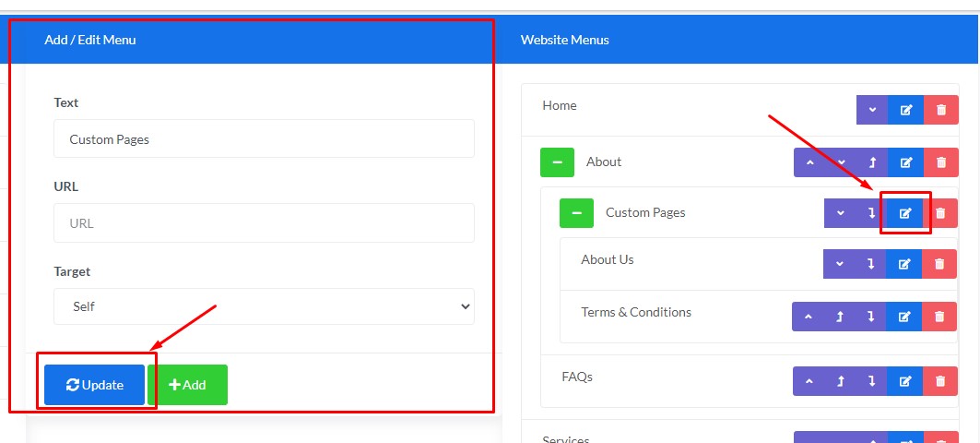Collapse the About menu group
Image resolution: width=980 pixels, height=443 pixels.
tap(557, 162)
